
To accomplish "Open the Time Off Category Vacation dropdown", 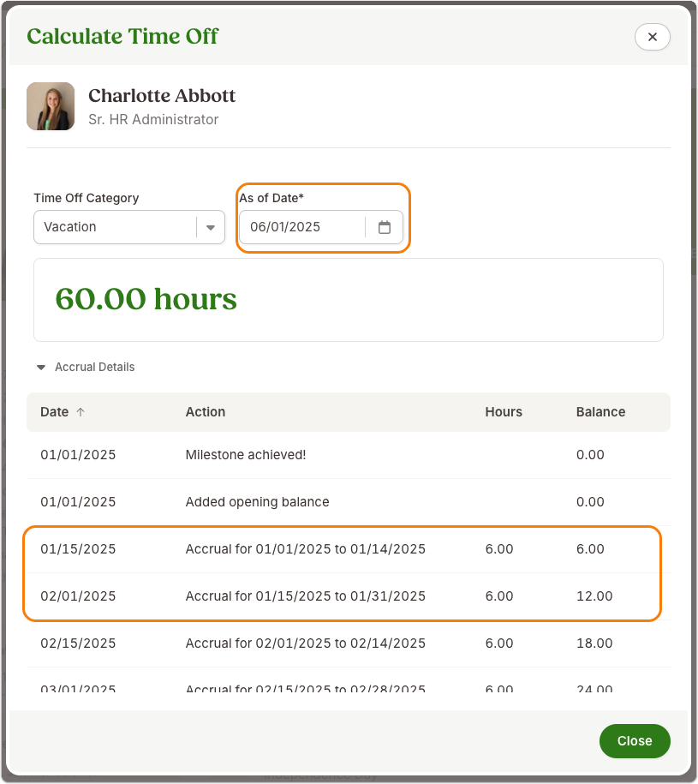I will [x=129, y=227].
